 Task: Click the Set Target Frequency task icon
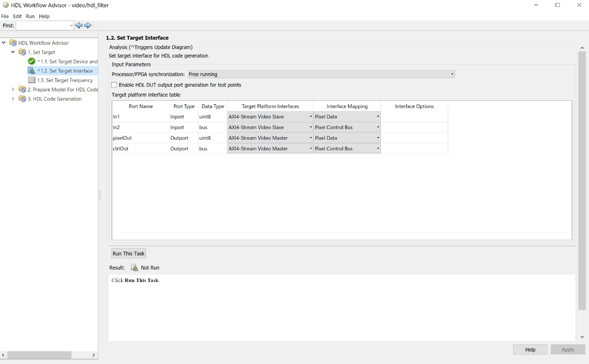(32, 80)
